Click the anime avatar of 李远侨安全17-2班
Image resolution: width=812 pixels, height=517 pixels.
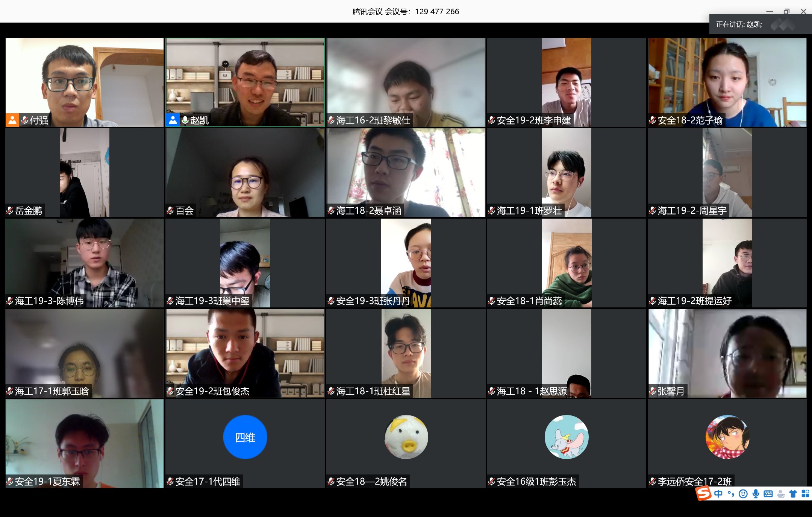(x=727, y=437)
